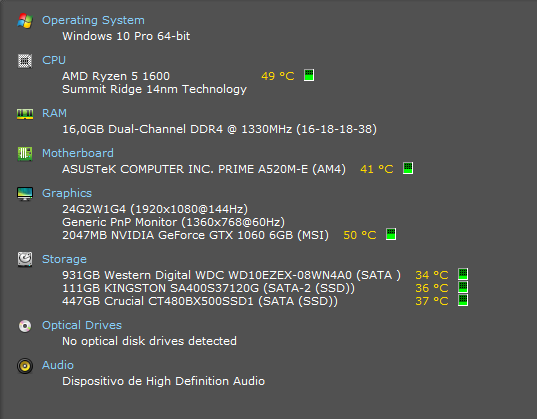
Task: Click the CPU chip icon
Action: pos(25,61)
